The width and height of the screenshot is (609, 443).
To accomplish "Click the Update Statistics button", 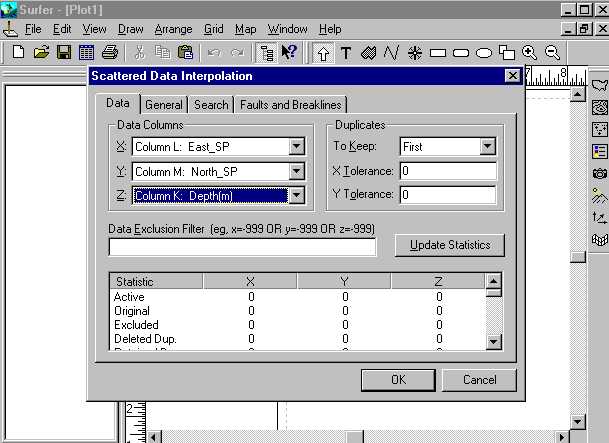I will click(x=450, y=245).
